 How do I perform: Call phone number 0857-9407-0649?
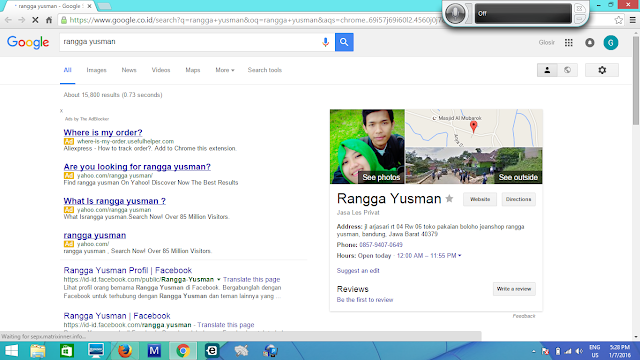click(381, 245)
